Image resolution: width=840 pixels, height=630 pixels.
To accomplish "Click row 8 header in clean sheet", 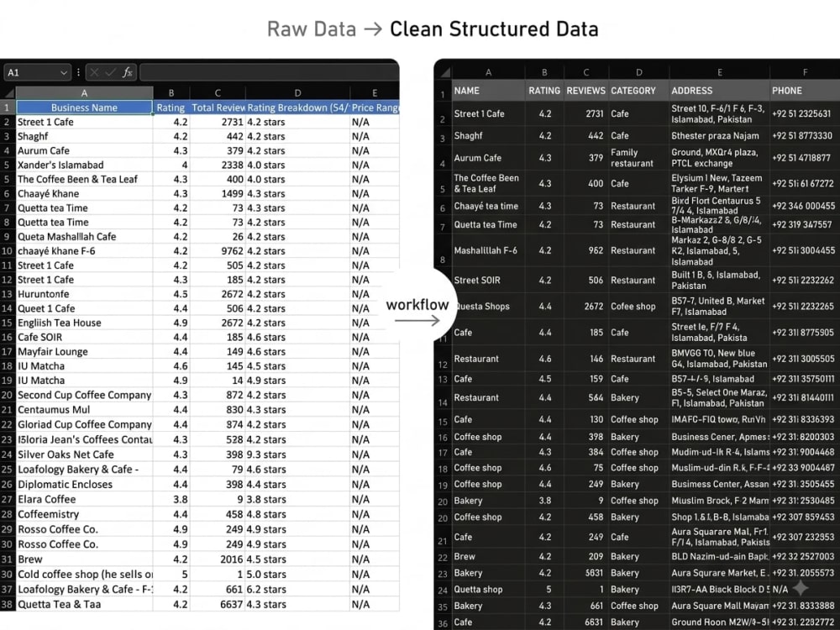I will coord(443,250).
